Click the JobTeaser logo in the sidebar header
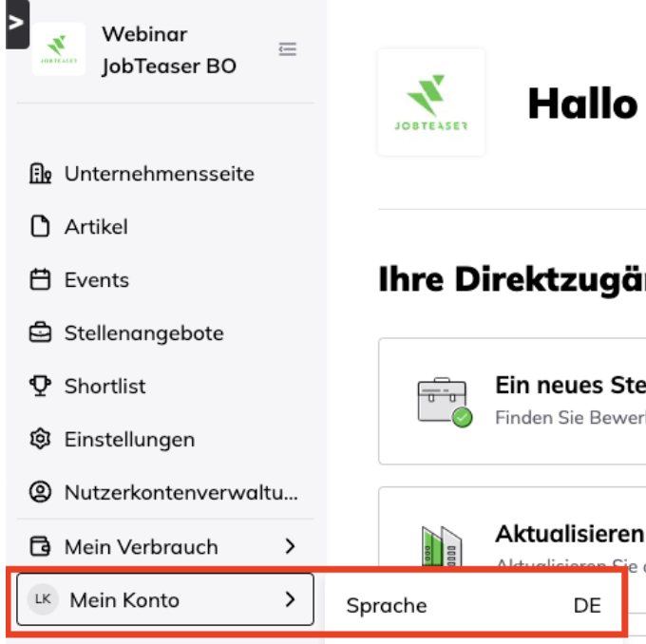The width and height of the screenshot is (646, 644). (x=59, y=49)
